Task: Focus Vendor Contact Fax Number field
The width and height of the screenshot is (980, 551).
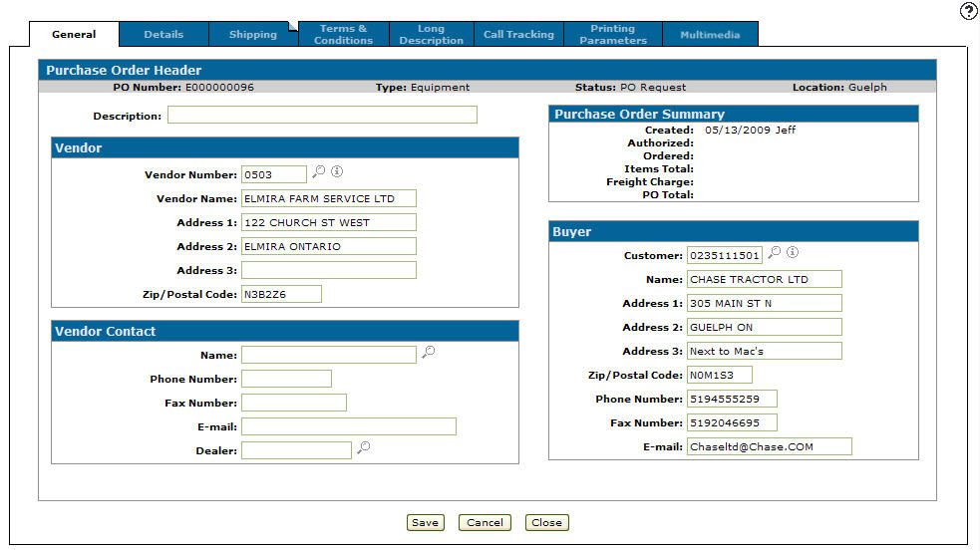Action: pos(294,403)
